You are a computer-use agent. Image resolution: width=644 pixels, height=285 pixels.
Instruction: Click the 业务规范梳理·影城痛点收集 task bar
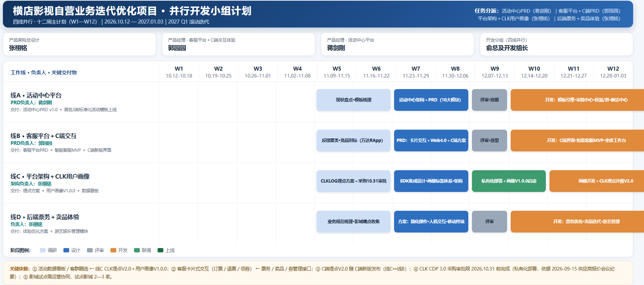click(354, 222)
